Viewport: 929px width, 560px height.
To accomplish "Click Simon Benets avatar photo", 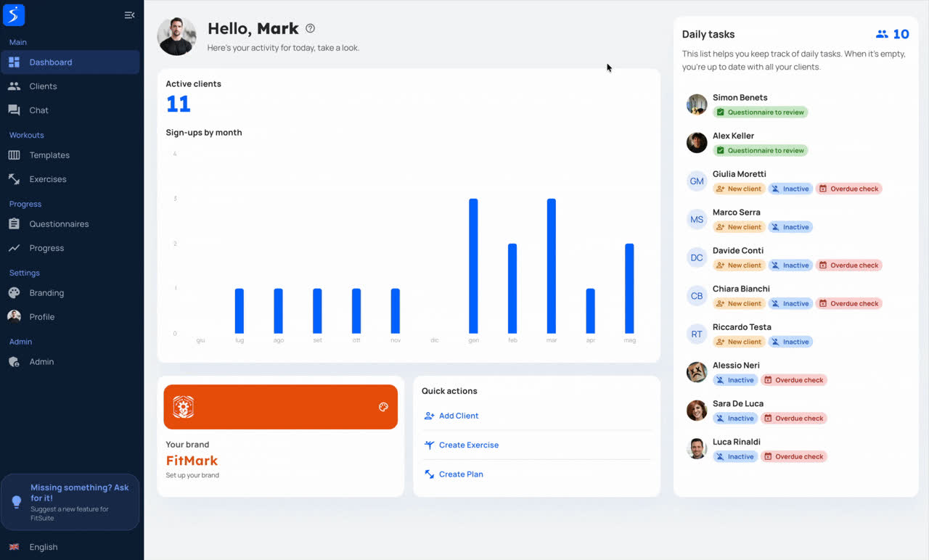I will (x=697, y=104).
